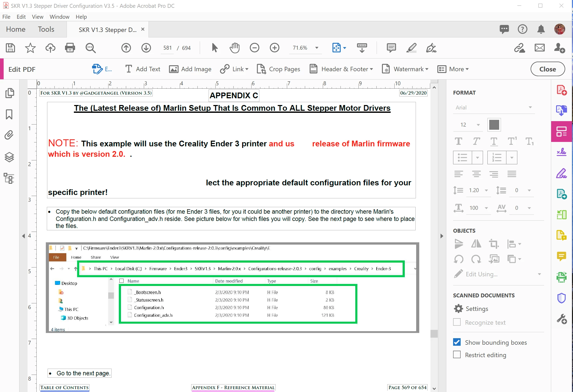
Task: Click the Close button for Edit PDF
Action: pos(548,69)
